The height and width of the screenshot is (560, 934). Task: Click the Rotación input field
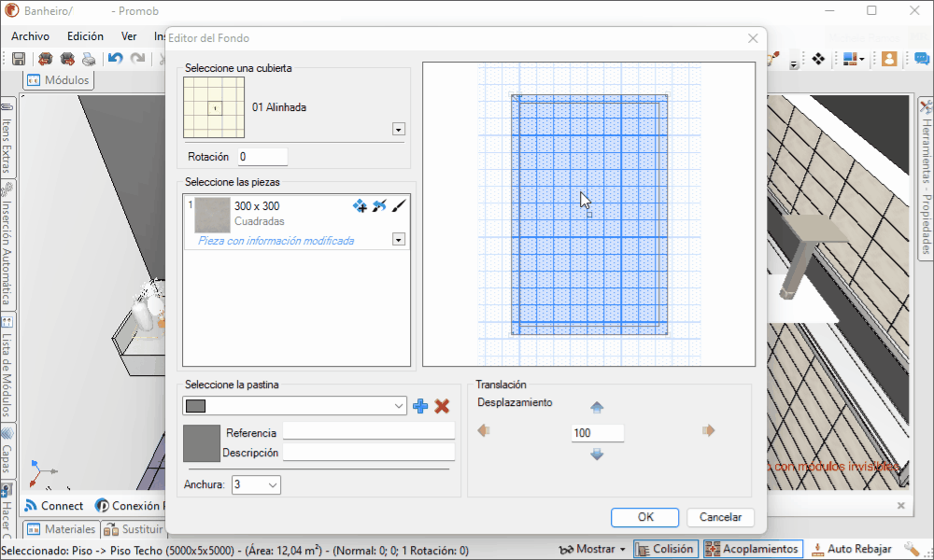pos(262,157)
